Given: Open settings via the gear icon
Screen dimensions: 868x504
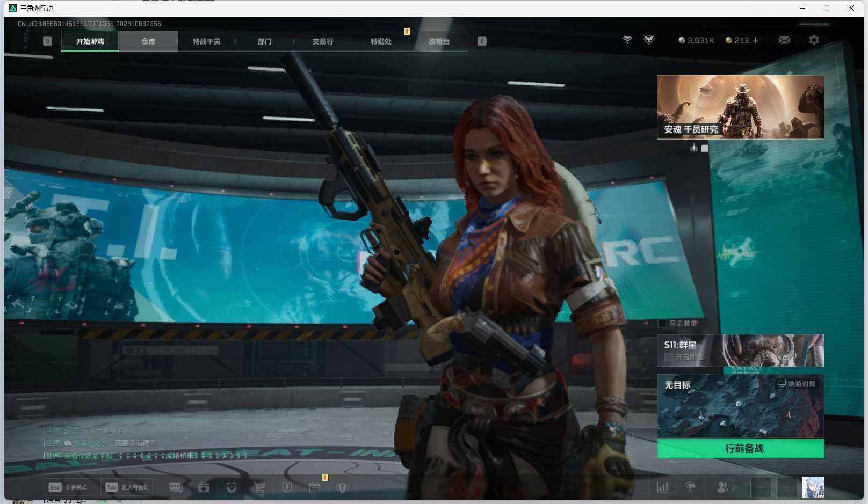Looking at the screenshot, I should (x=814, y=40).
